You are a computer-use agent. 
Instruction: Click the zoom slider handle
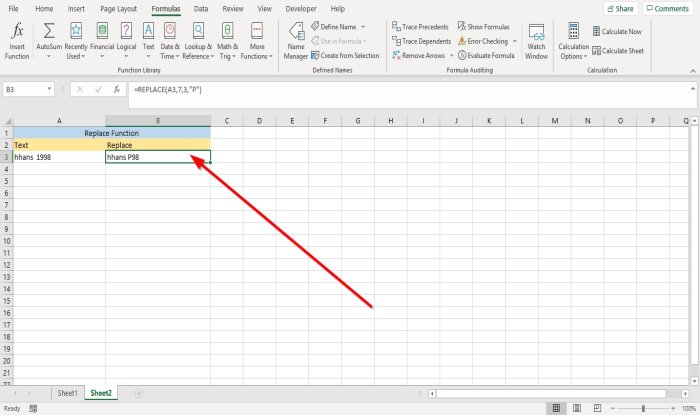click(x=643, y=408)
